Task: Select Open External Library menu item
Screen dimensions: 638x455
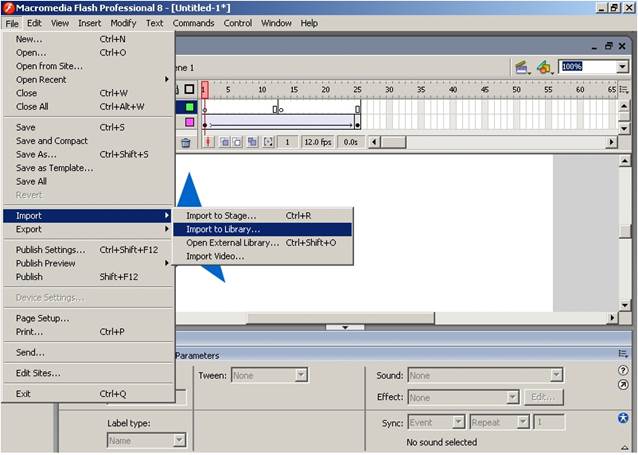Action: 262,243
